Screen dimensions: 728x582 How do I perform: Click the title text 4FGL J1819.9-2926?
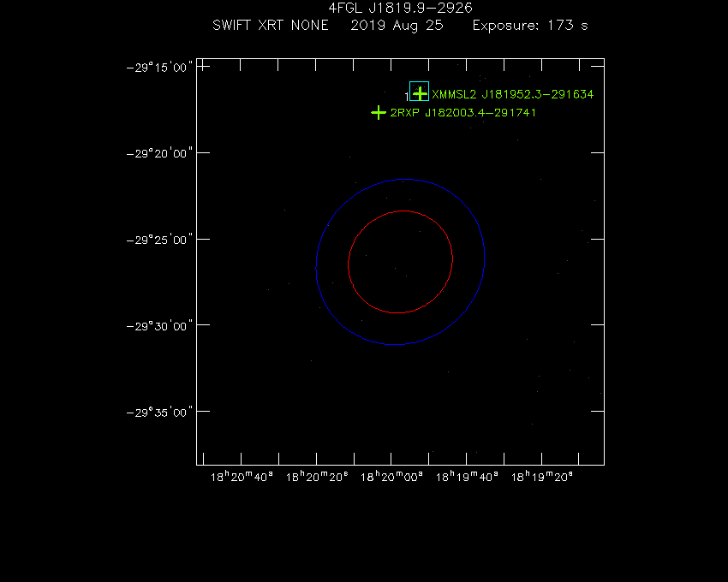tap(400, 8)
